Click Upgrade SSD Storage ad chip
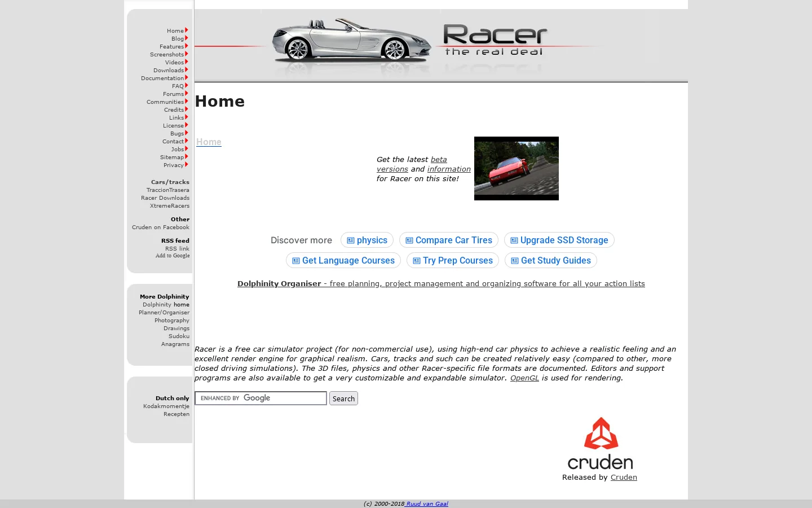The height and width of the screenshot is (508, 812). pos(559,240)
